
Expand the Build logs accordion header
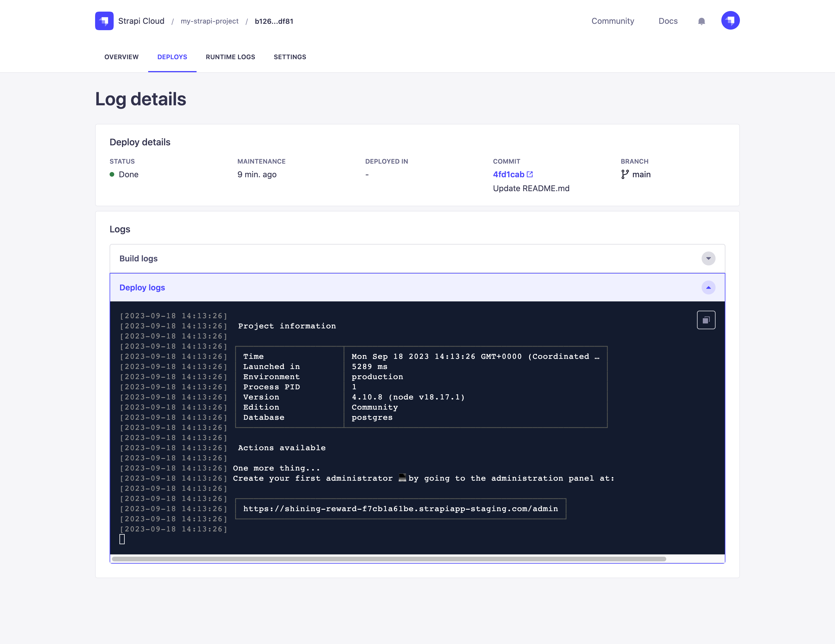pos(382,258)
